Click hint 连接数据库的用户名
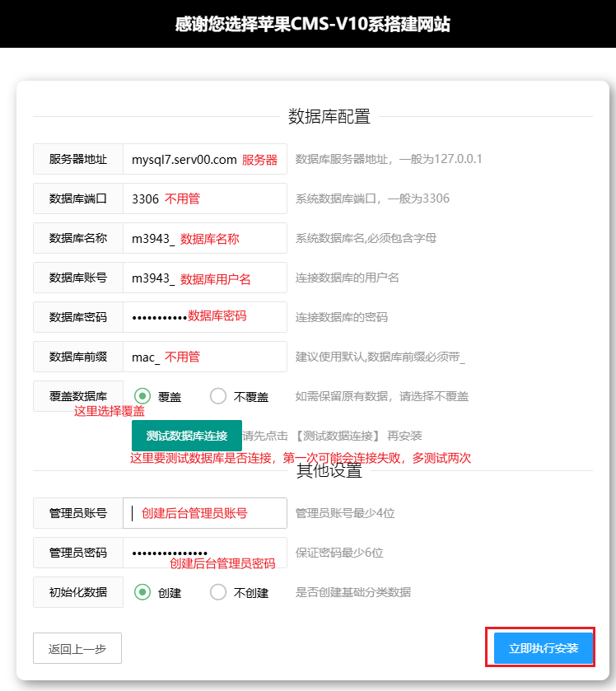 tap(347, 278)
